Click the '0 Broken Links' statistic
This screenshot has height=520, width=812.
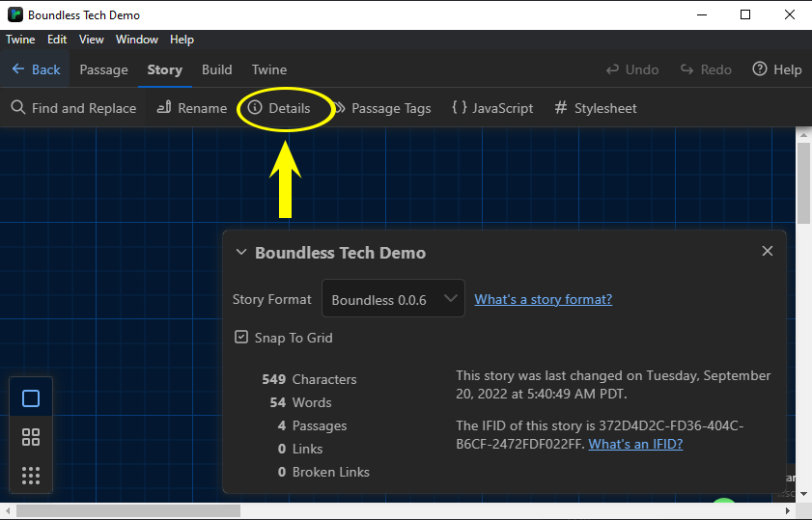(x=323, y=472)
